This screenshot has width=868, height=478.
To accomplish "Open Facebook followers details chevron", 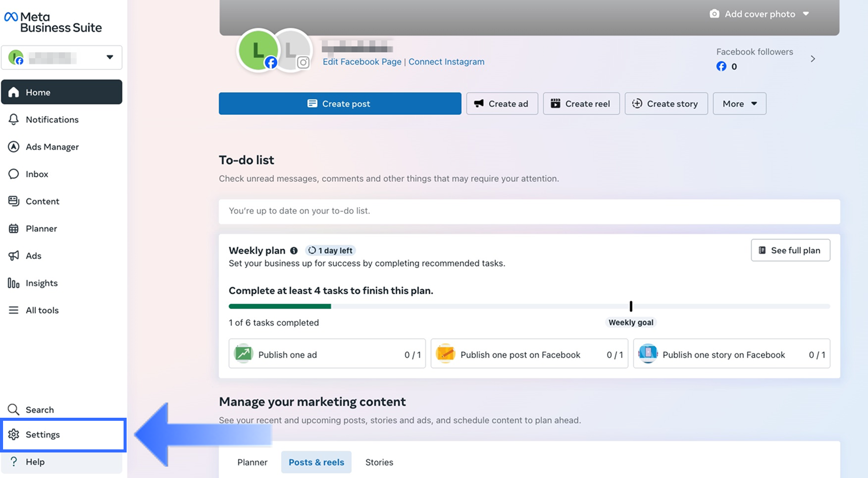I will tap(813, 59).
